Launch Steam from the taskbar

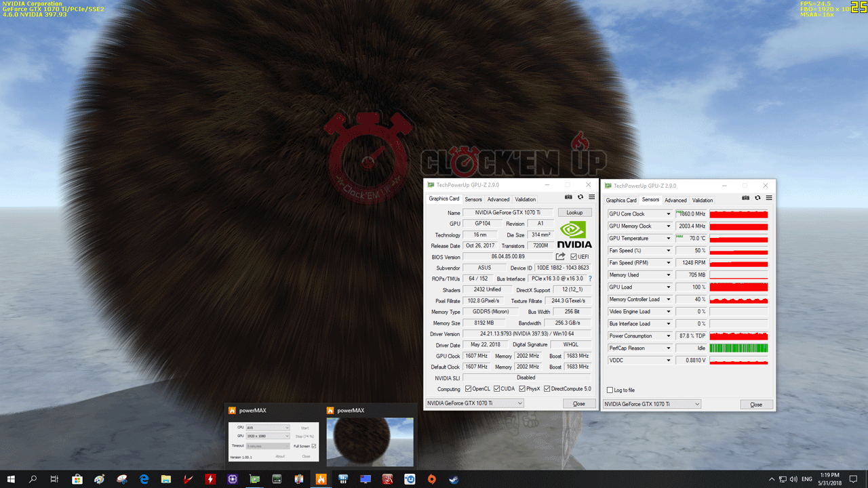tap(453, 479)
